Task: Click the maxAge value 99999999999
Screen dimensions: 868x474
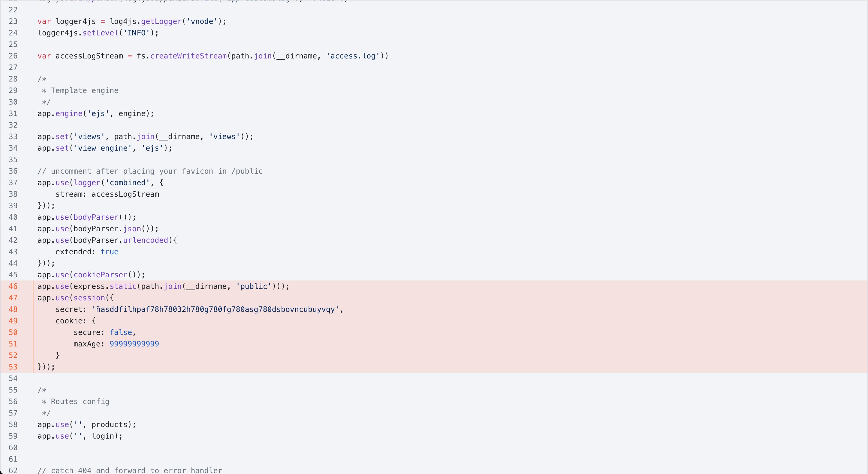Action: pyautogui.click(x=134, y=344)
